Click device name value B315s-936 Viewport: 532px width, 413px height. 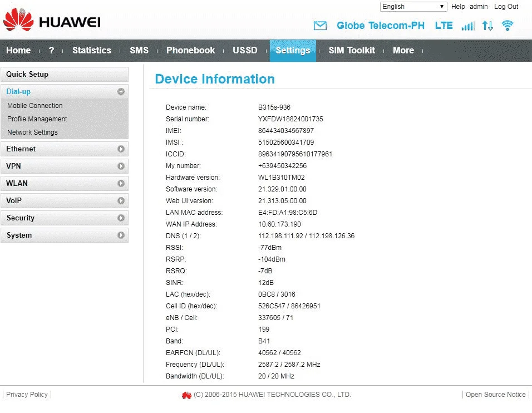(x=274, y=107)
